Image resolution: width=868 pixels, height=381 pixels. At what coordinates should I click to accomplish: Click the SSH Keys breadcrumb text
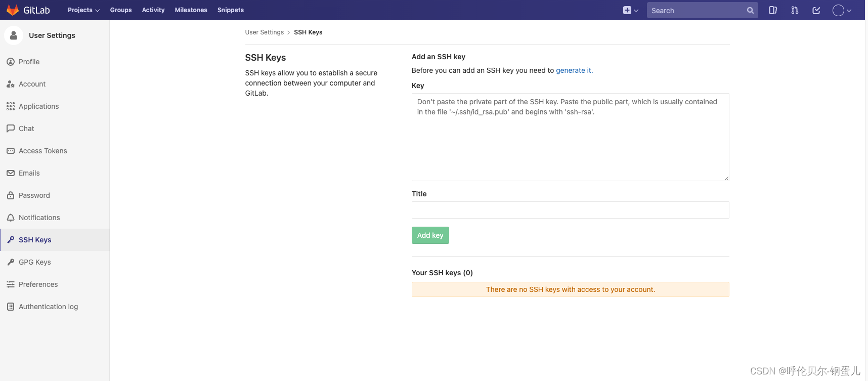tap(308, 32)
